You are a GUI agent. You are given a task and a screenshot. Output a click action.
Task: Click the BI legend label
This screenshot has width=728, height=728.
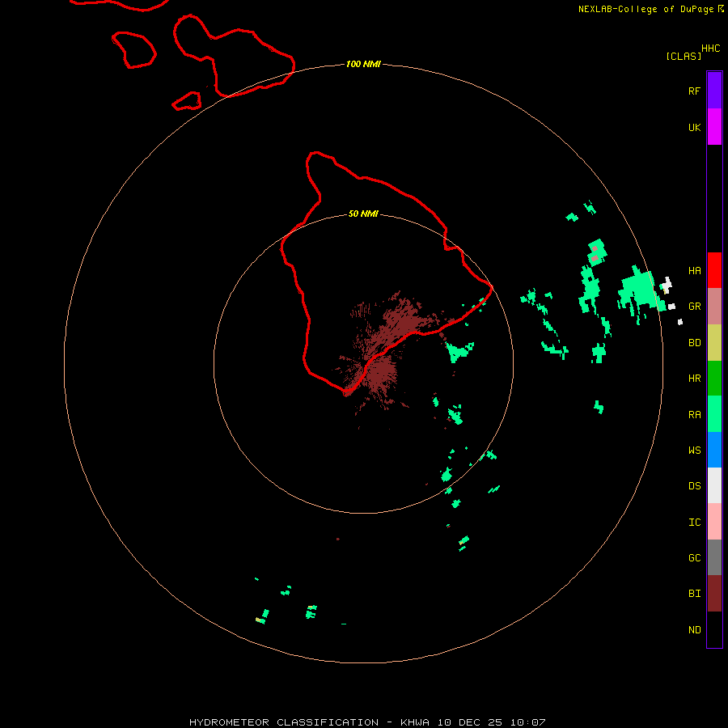pyautogui.click(x=694, y=594)
